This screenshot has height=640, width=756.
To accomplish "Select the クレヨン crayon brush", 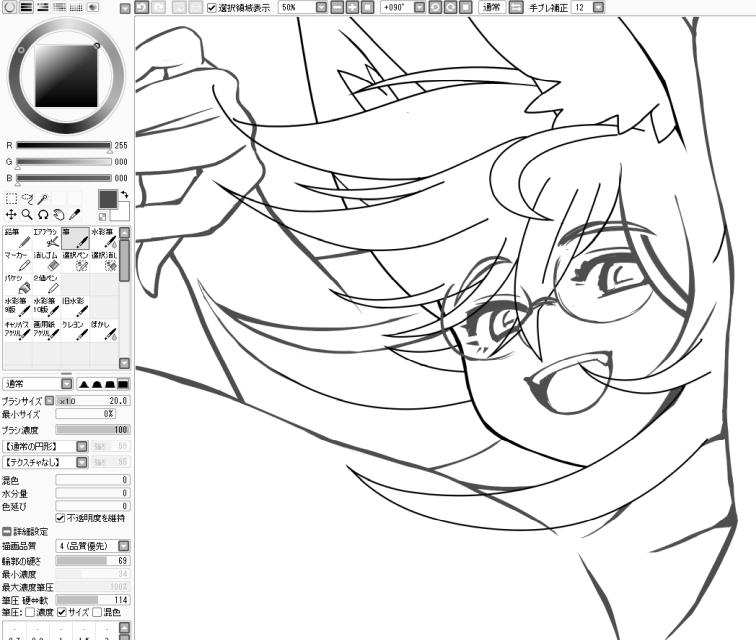I will point(75,331).
